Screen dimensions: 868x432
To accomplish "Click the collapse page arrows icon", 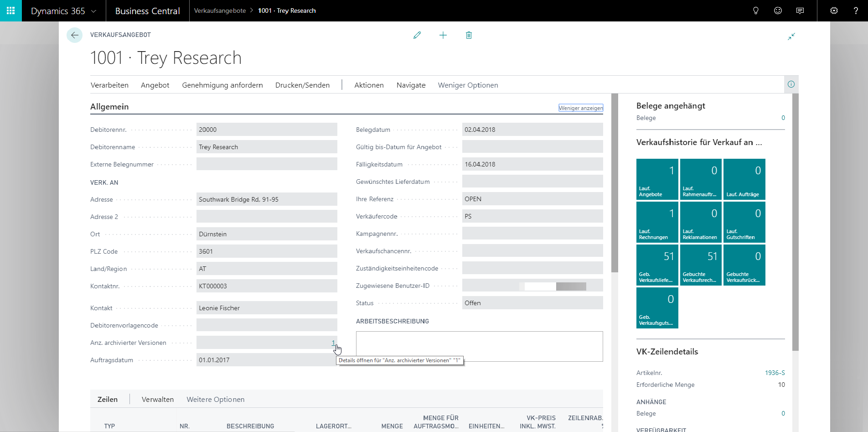I will (x=791, y=36).
